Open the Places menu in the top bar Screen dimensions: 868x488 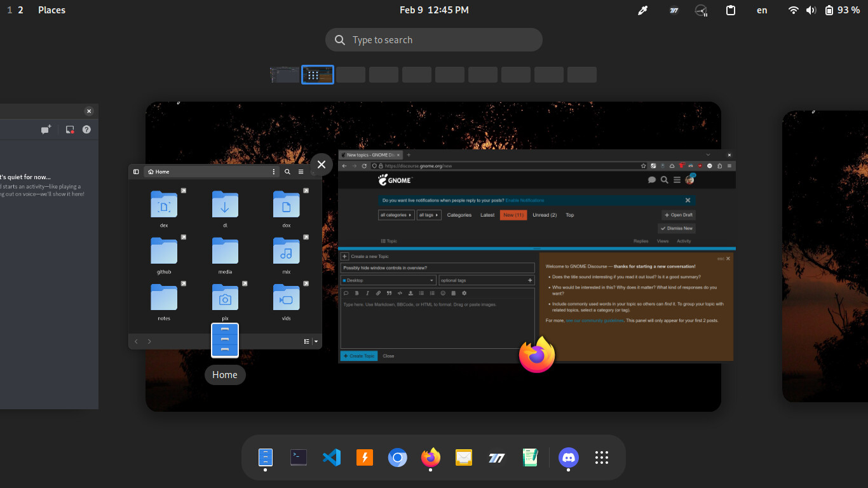tap(51, 10)
